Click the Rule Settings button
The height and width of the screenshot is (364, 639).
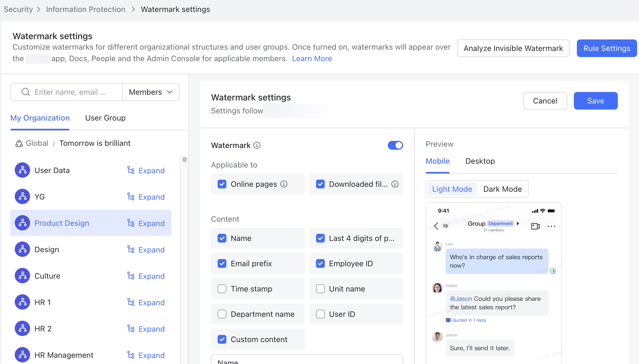click(x=607, y=48)
